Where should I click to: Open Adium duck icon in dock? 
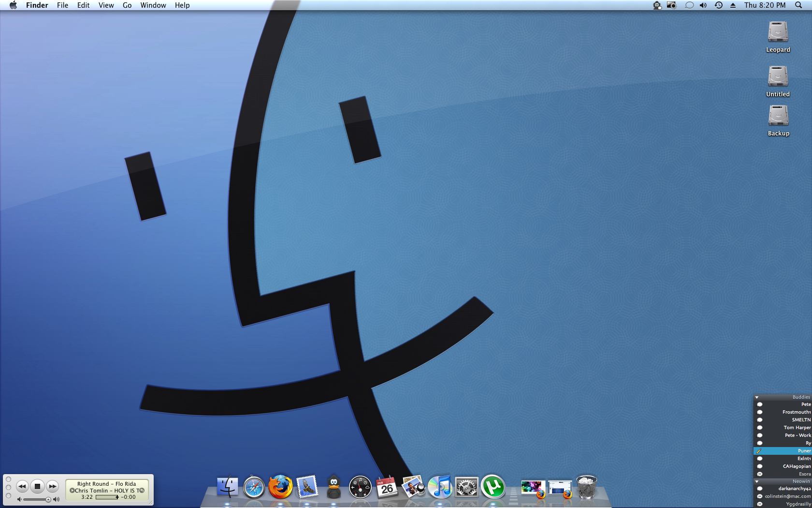pos(333,487)
